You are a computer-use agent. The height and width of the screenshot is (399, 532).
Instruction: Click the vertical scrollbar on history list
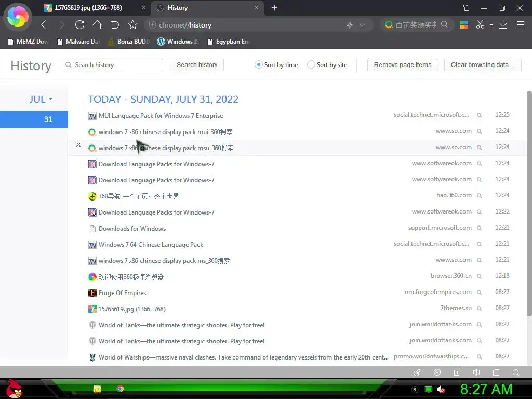point(529,204)
